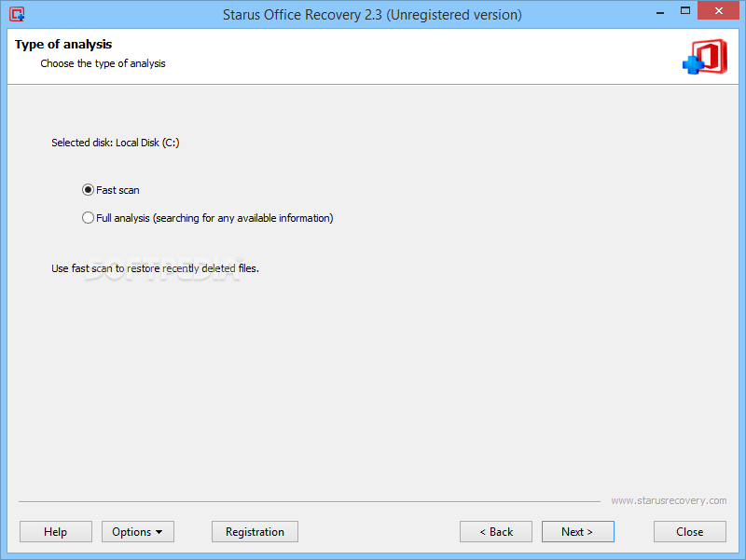Click the Full analysis option label

214,218
